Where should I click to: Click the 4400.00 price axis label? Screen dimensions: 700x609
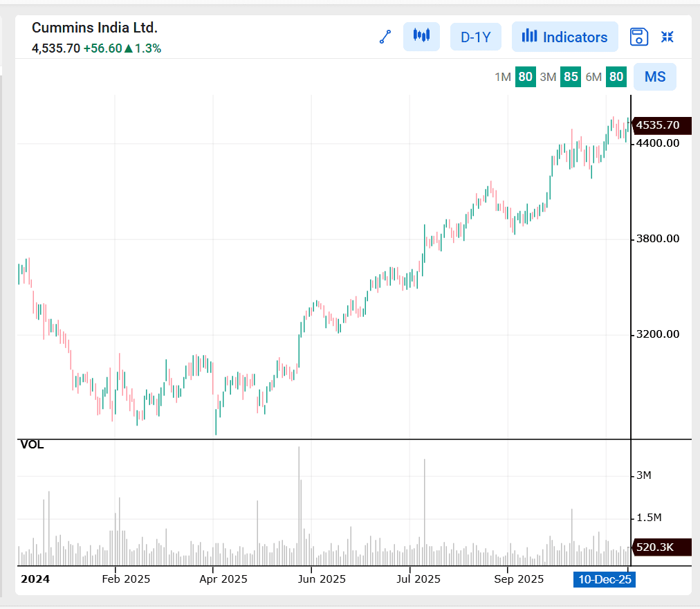[658, 143]
